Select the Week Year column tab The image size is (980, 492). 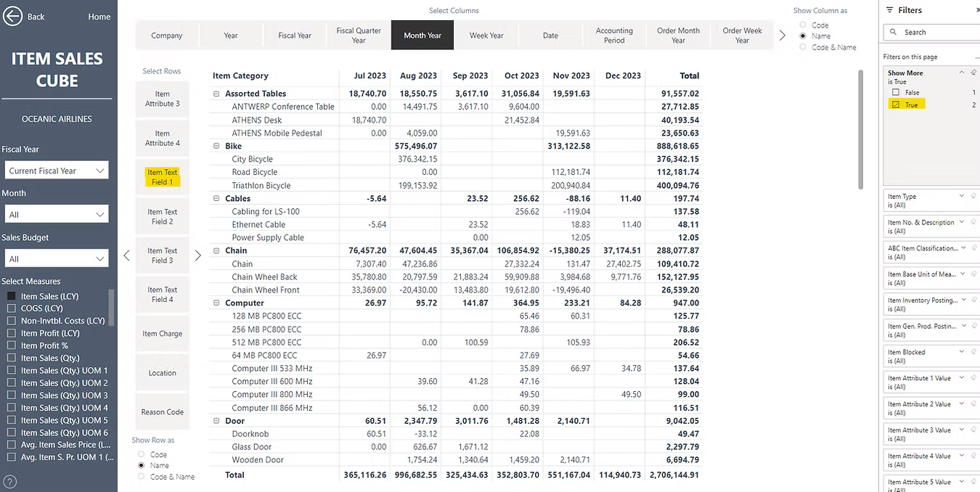(x=486, y=36)
